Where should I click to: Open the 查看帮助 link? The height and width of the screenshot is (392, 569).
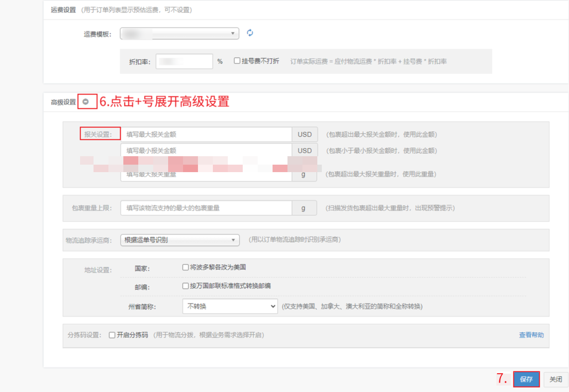[x=531, y=335]
